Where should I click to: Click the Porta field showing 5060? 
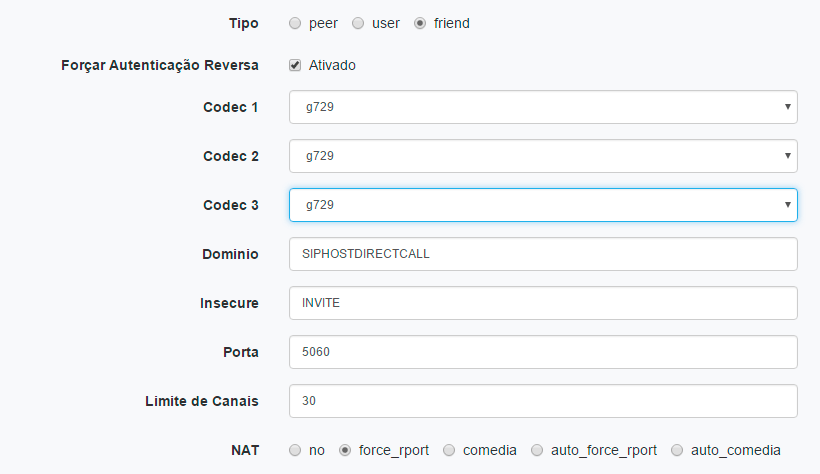point(543,352)
